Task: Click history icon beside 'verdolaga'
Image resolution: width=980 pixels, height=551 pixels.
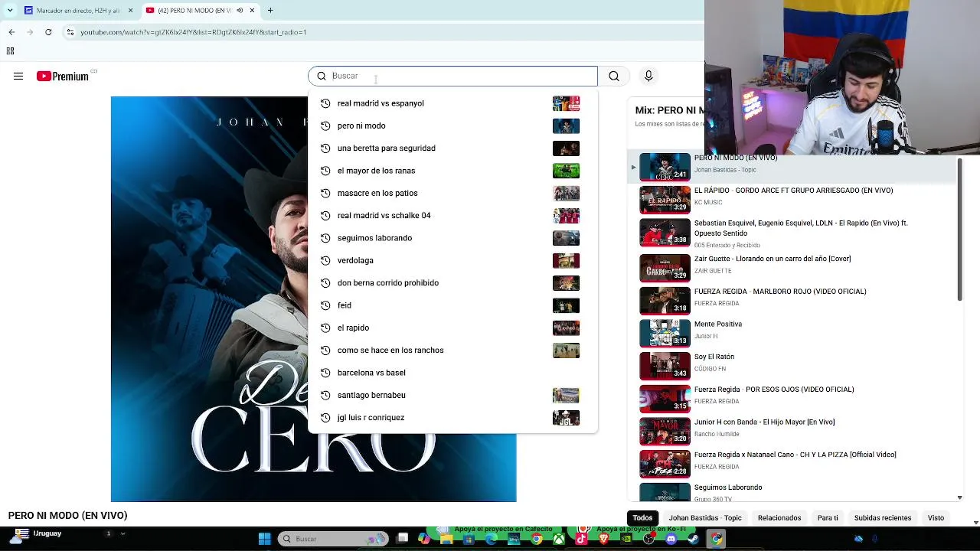Action: point(325,260)
